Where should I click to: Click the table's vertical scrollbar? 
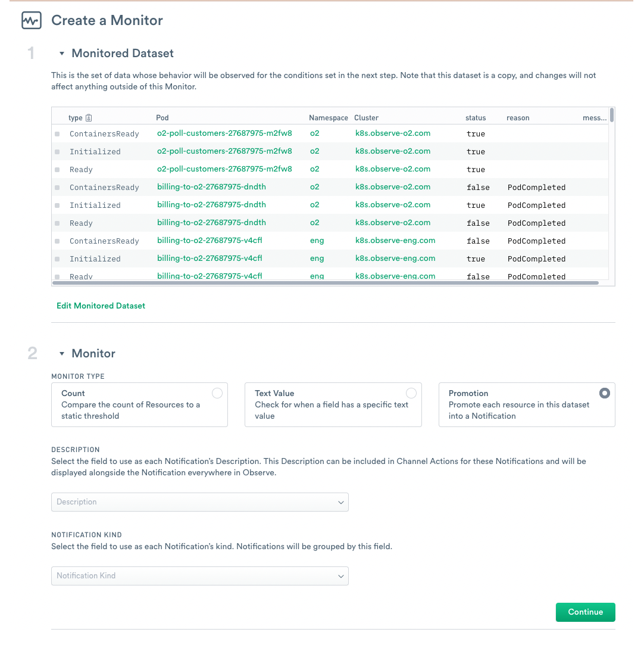612,116
